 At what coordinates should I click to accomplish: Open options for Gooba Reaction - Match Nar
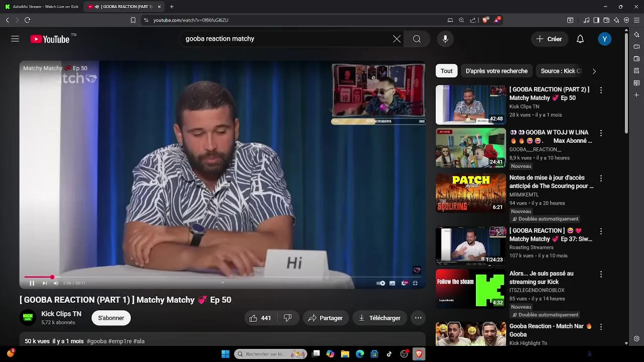601,327
